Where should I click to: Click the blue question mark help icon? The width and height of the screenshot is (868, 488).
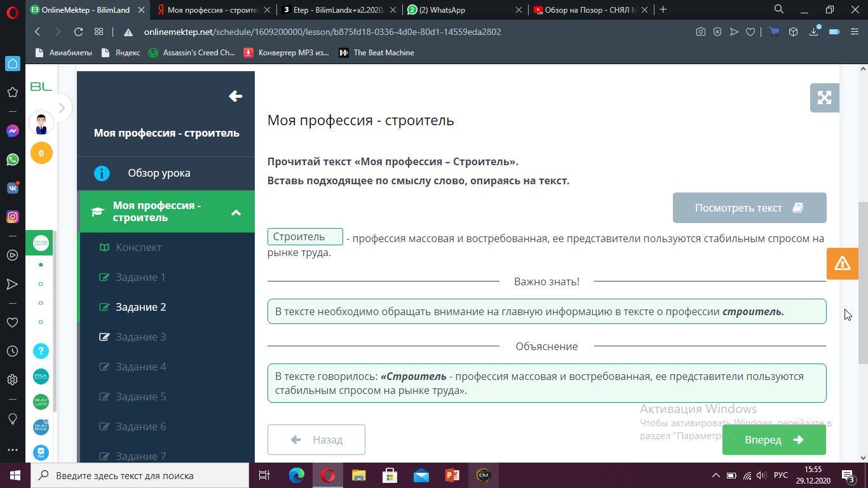[x=41, y=351]
